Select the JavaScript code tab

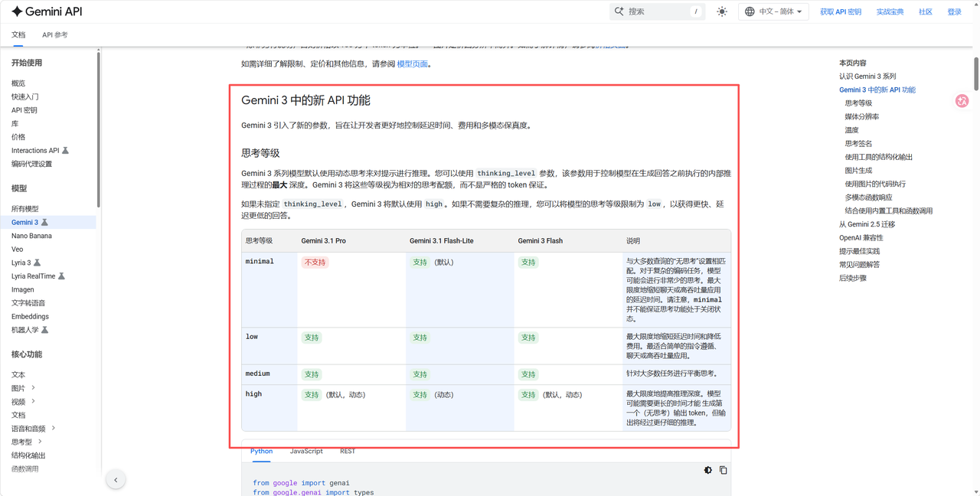click(x=306, y=451)
